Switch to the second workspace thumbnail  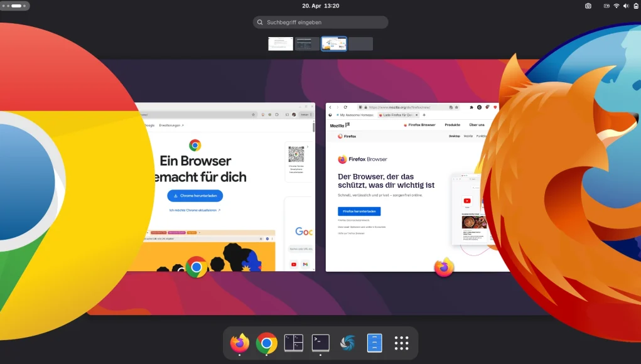click(x=308, y=44)
